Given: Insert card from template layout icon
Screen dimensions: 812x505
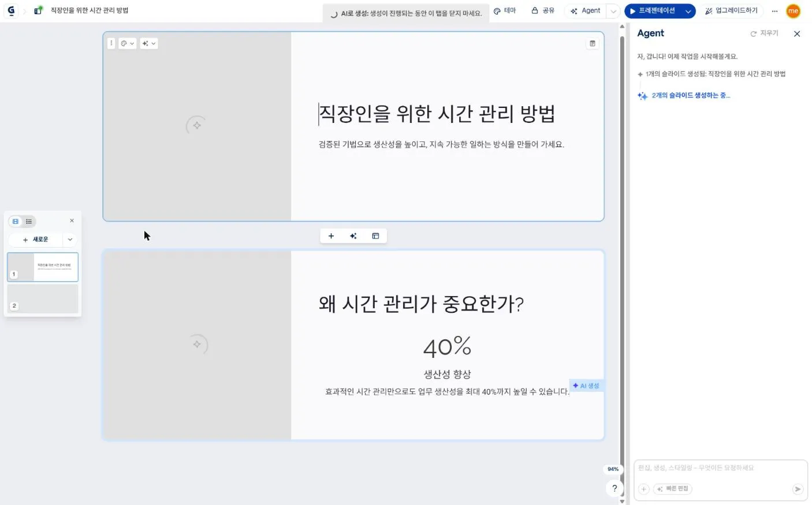Looking at the screenshot, I should point(375,236).
